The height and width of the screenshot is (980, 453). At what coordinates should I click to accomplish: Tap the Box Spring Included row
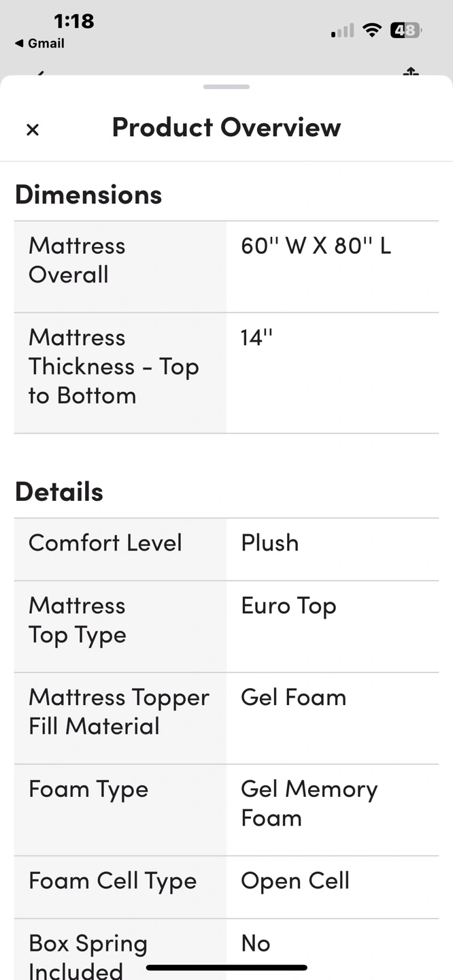point(227,949)
